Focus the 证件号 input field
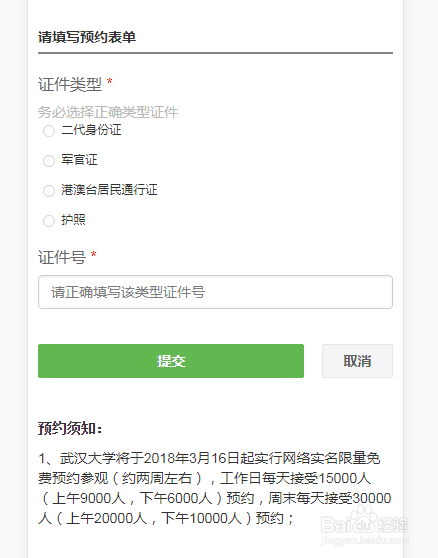The image size is (438, 558). [x=215, y=292]
